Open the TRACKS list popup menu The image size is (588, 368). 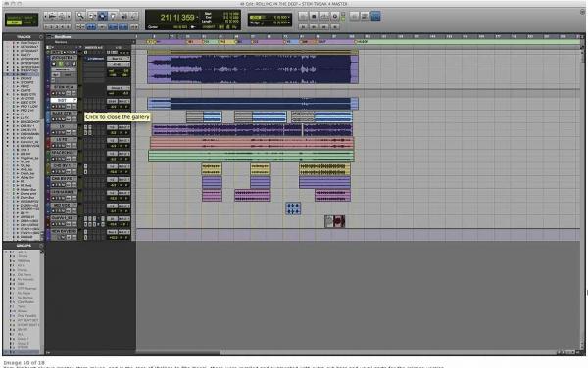[41, 36]
